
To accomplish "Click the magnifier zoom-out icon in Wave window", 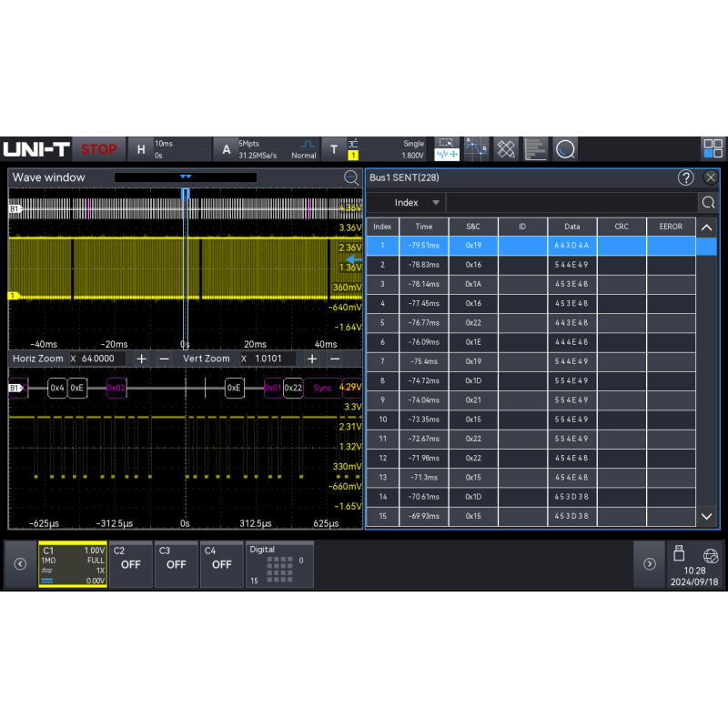I will (x=351, y=177).
